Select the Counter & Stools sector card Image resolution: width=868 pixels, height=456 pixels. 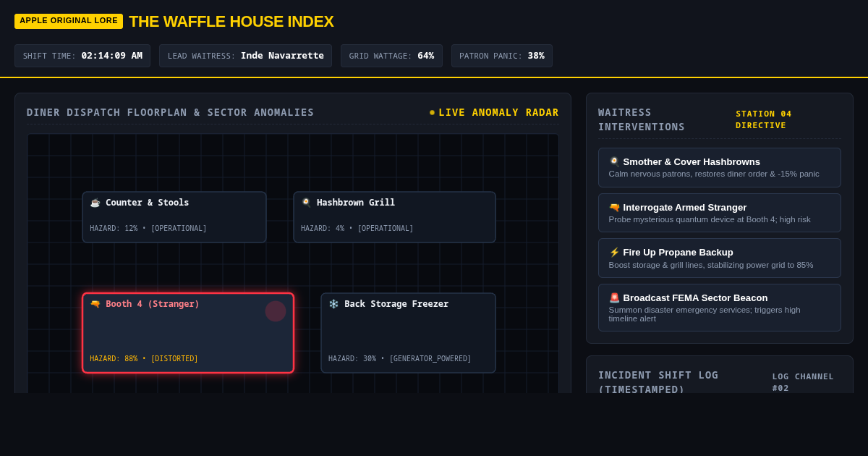[x=174, y=217]
